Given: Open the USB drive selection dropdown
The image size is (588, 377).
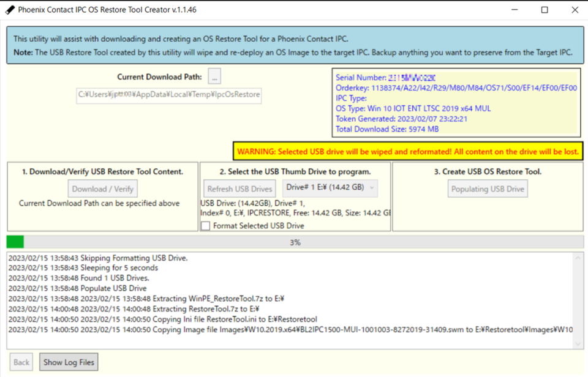Looking at the screenshot, I should [330, 188].
